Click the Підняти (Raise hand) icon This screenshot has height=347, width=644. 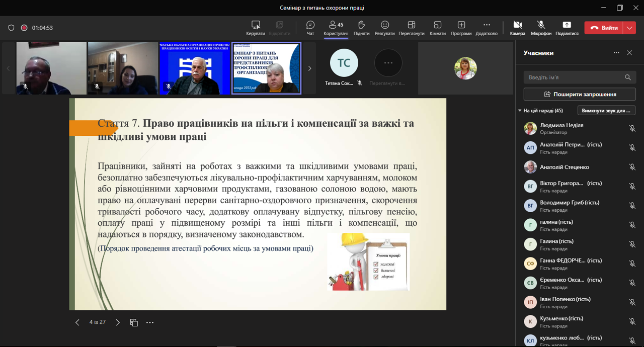361,28
